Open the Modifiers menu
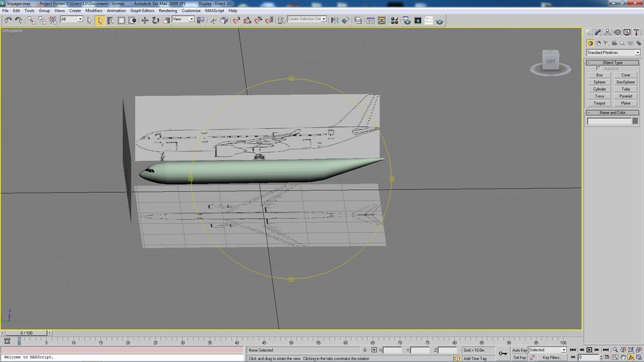The height and width of the screenshot is (362, 644). point(93,11)
